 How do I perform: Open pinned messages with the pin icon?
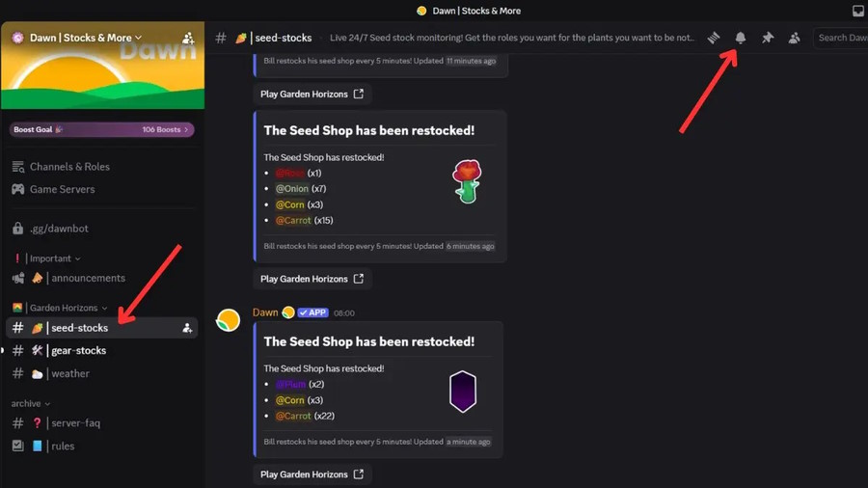click(768, 38)
